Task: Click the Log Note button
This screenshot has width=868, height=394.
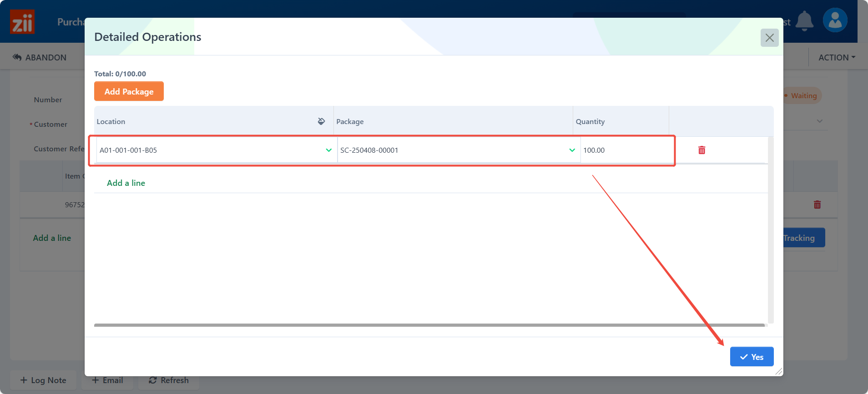Action: click(44, 380)
